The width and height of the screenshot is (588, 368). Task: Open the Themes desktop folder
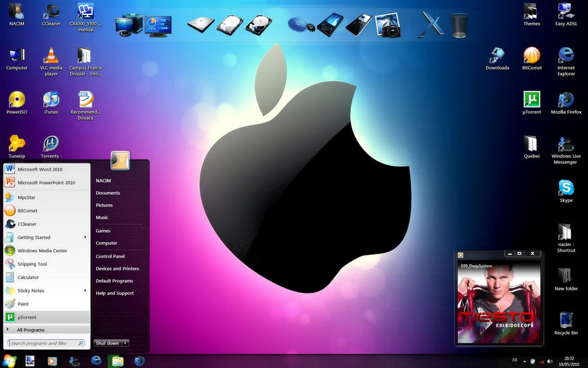(532, 14)
